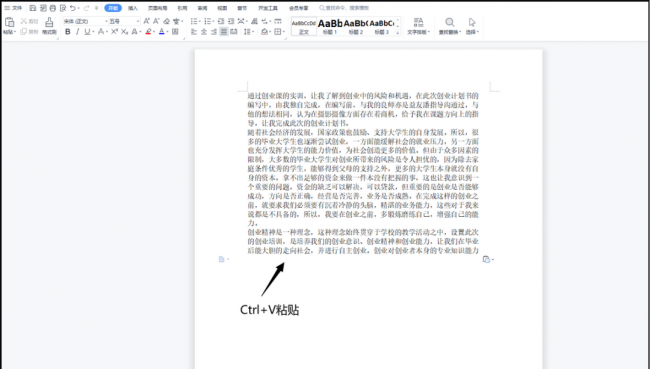The width and height of the screenshot is (650, 369).
Task: Decrease font size with the shrink-font icon
Action: tap(156, 21)
